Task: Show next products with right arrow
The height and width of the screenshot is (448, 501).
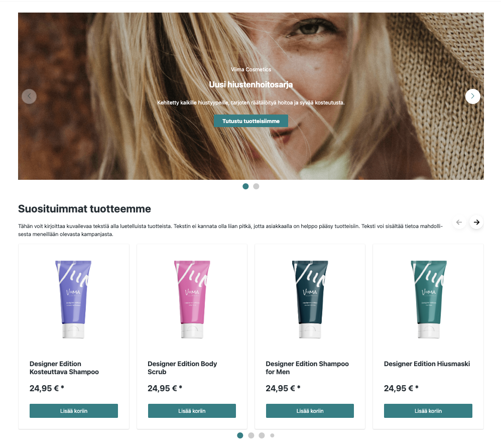Action: pyautogui.click(x=476, y=222)
